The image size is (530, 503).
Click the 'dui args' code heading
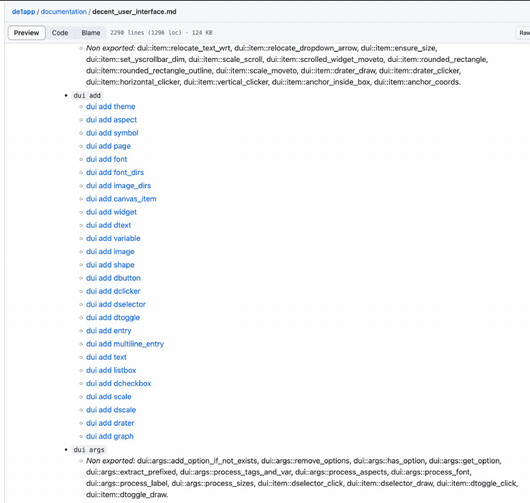(x=89, y=450)
